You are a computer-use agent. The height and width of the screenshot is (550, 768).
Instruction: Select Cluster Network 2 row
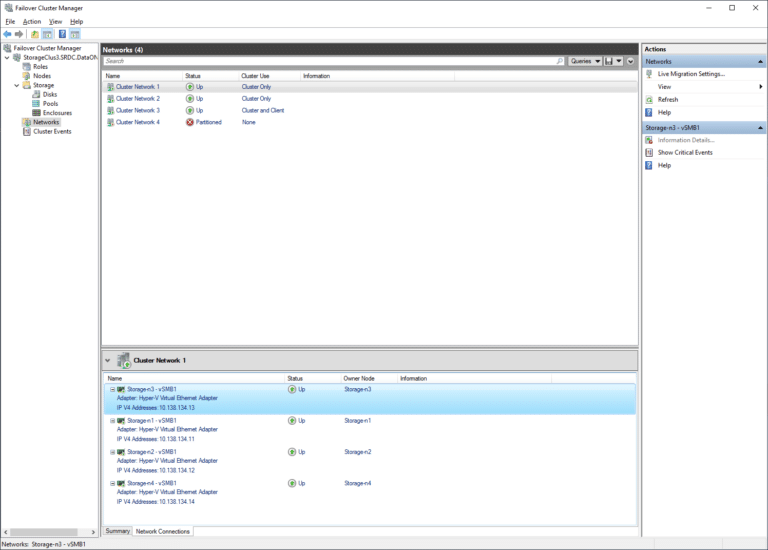click(370, 99)
